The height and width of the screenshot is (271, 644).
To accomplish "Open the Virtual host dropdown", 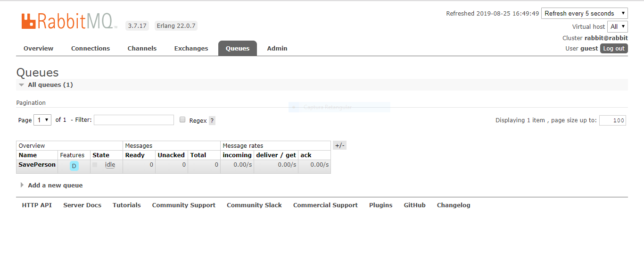I will tap(618, 26).
